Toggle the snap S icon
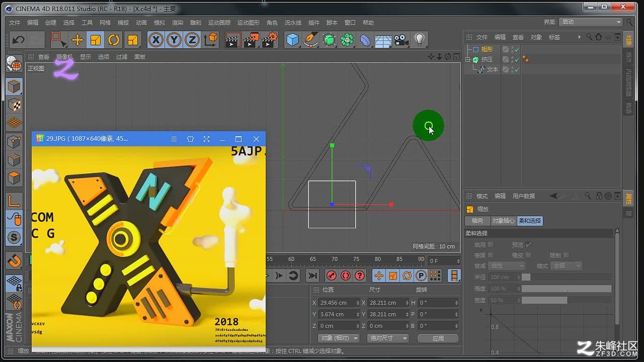Viewport: 644px width, 362px height. (14, 237)
